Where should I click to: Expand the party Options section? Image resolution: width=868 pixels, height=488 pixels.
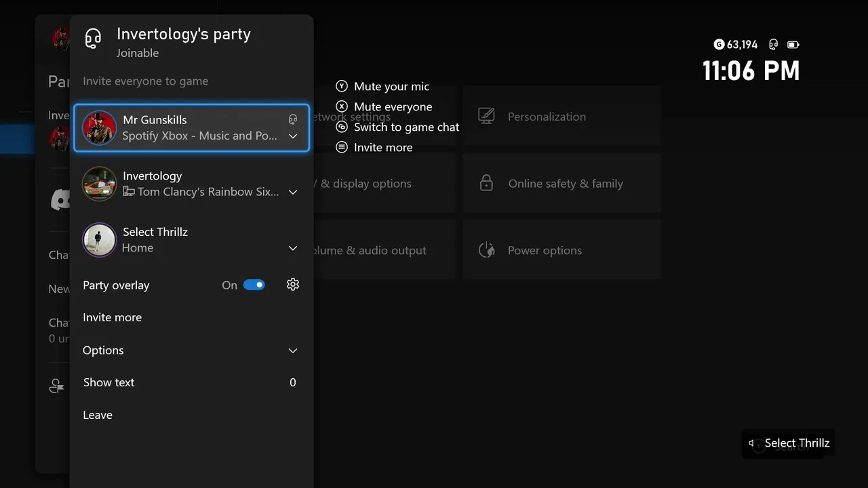(x=293, y=350)
